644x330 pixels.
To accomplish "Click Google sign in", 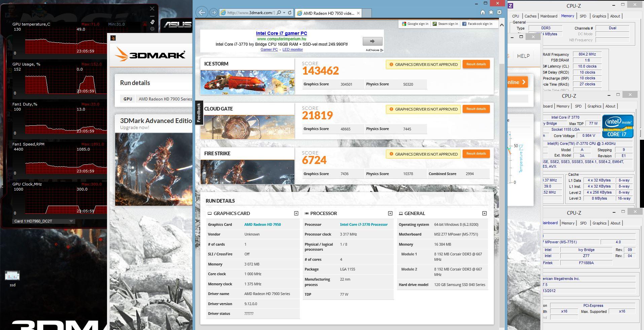I will tap(415, 24).
